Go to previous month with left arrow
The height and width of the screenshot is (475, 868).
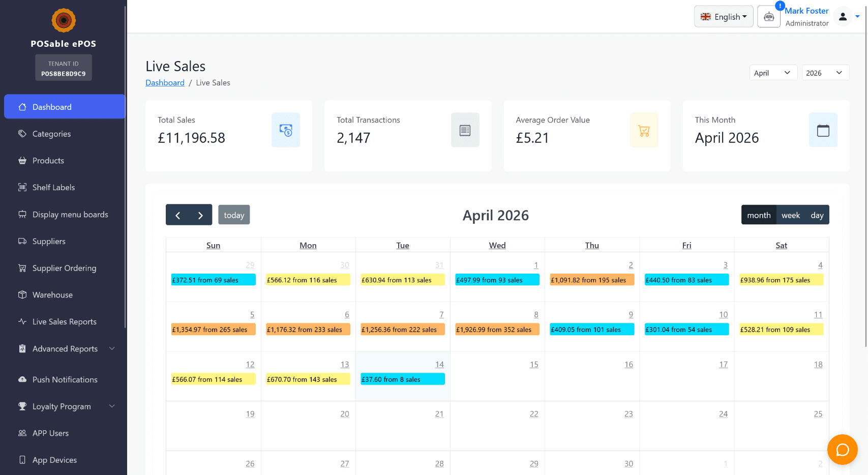(177, 215)
